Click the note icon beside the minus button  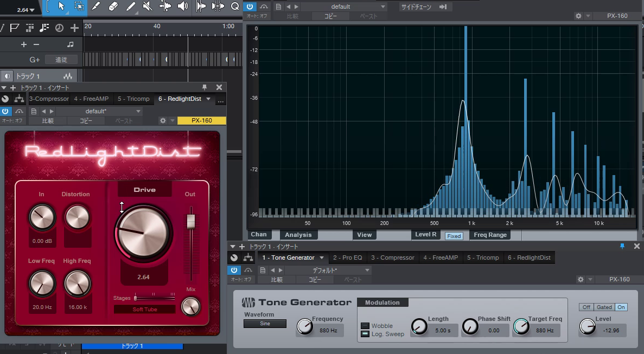tap(70, 44)
